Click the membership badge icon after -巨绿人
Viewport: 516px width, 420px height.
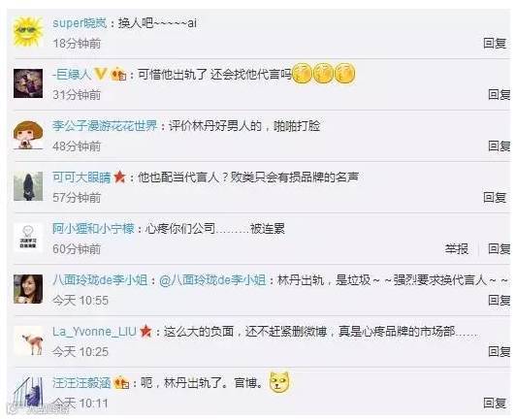[x=118, y=75]
